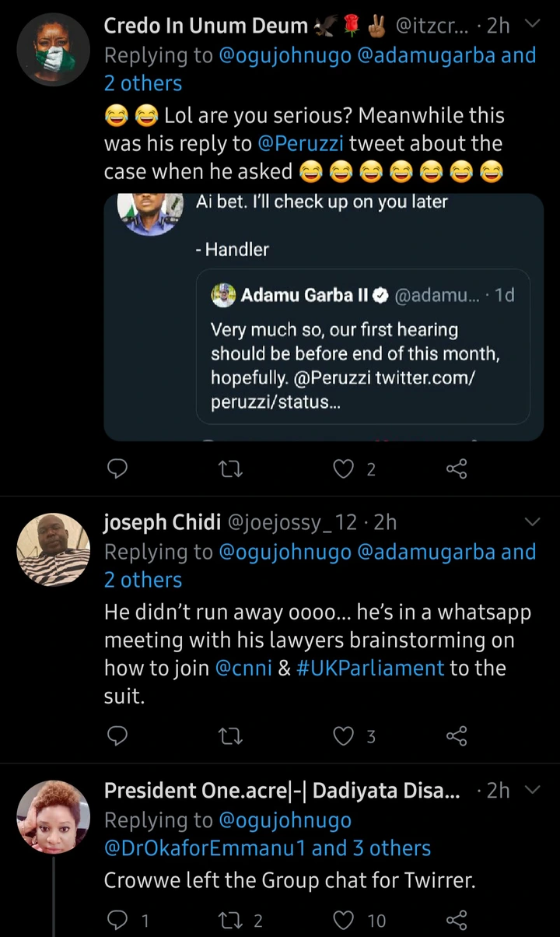This screenshot has width=560, height=937.
Task: Like joseph Chidi's whatsapp meeting tweet
Action: [344, 735]
